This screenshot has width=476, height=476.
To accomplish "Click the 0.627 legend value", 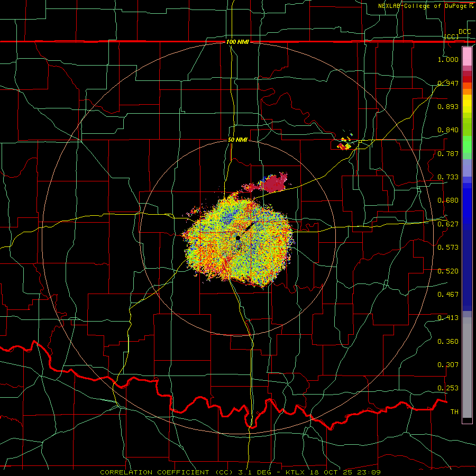I will point(448,224).
